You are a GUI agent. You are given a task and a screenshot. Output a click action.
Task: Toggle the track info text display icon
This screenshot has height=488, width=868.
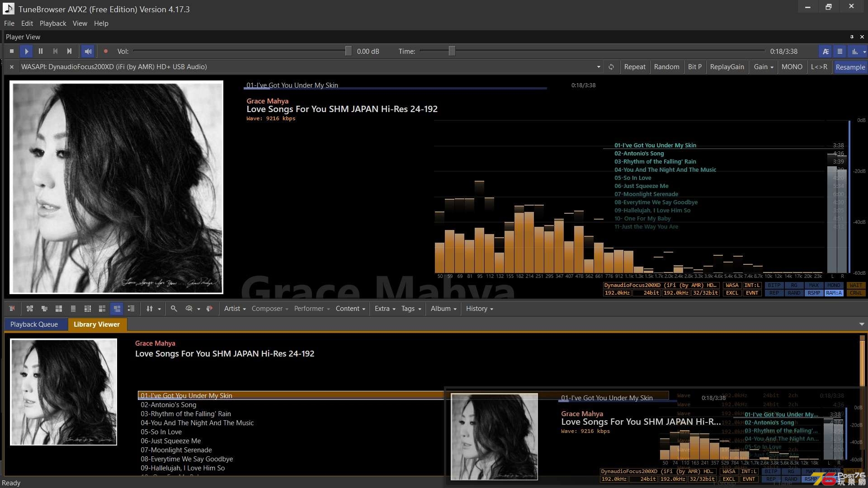tap(826, 52)
